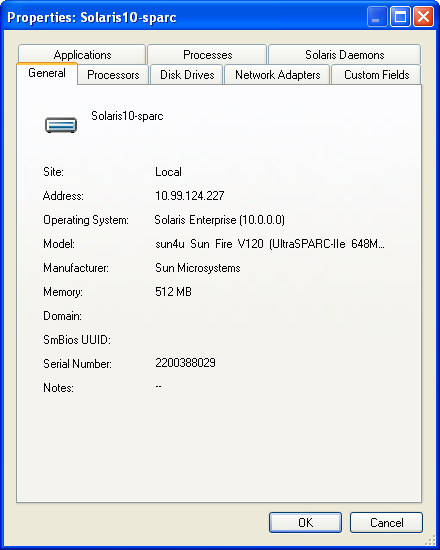
Task: Click the Memory: label
Action: click(63, 292)
